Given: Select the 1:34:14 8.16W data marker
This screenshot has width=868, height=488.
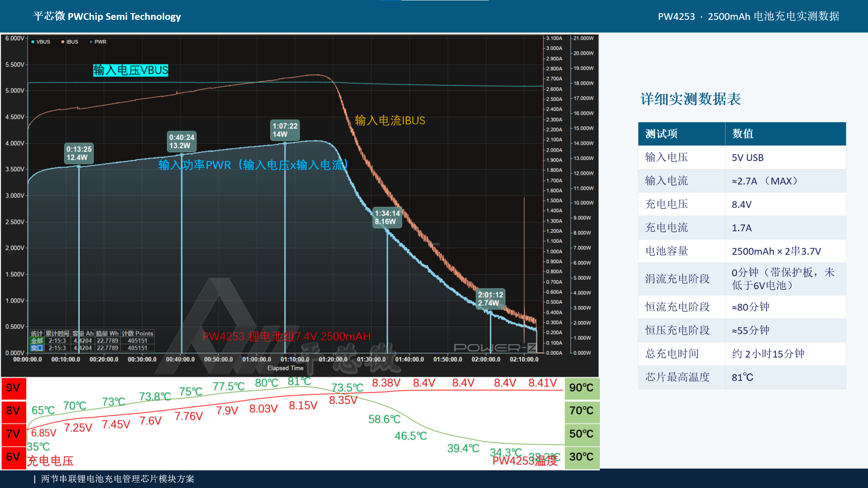Looking at the screenshot, I should click(387, 217).
